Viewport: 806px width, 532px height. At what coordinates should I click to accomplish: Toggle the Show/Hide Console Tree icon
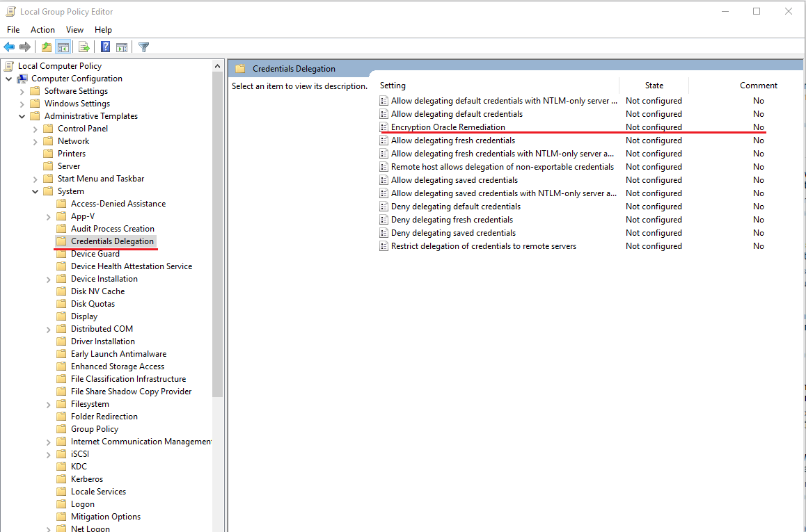(63, 47)
